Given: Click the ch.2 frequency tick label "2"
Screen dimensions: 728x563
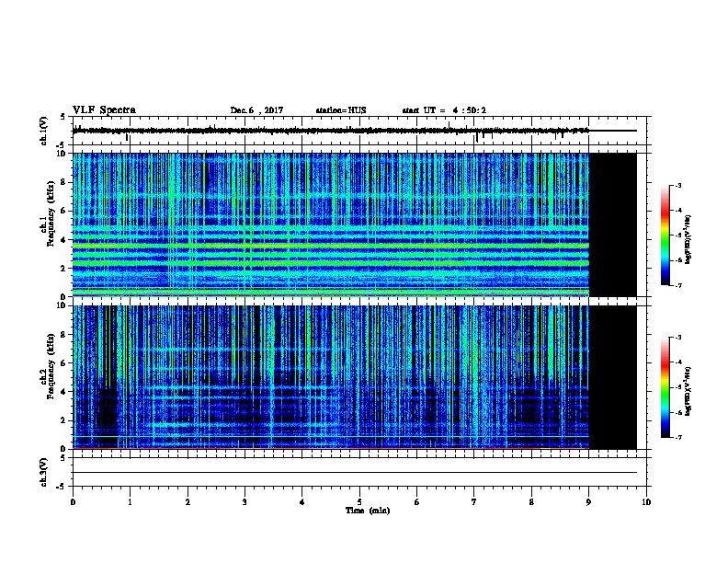Looking at the screenshot, I should tap(64, 420).
